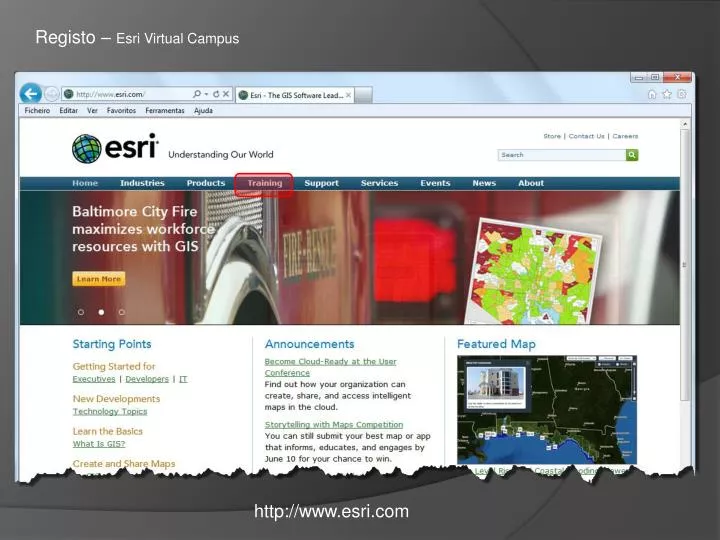The image size is (720, 540).
Task: Click the vertical scrollbar thumb
Action: (685, 264)
